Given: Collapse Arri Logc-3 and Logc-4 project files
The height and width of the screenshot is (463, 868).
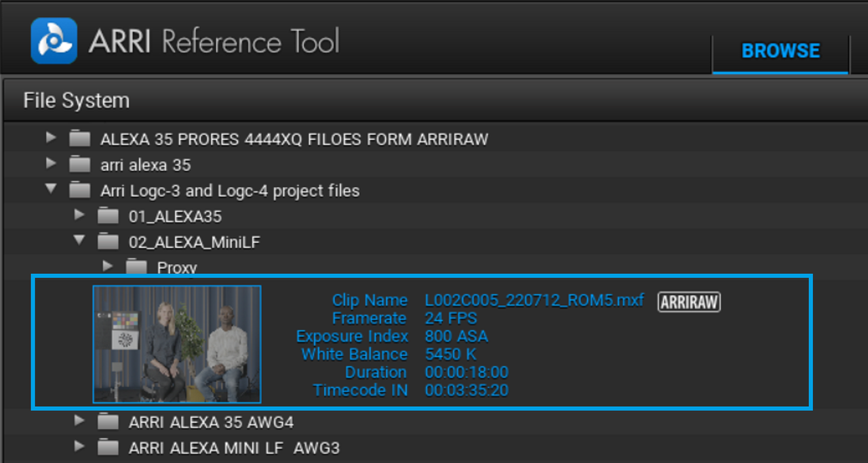Looking at the screenshot, I should (x=51, y=189).
